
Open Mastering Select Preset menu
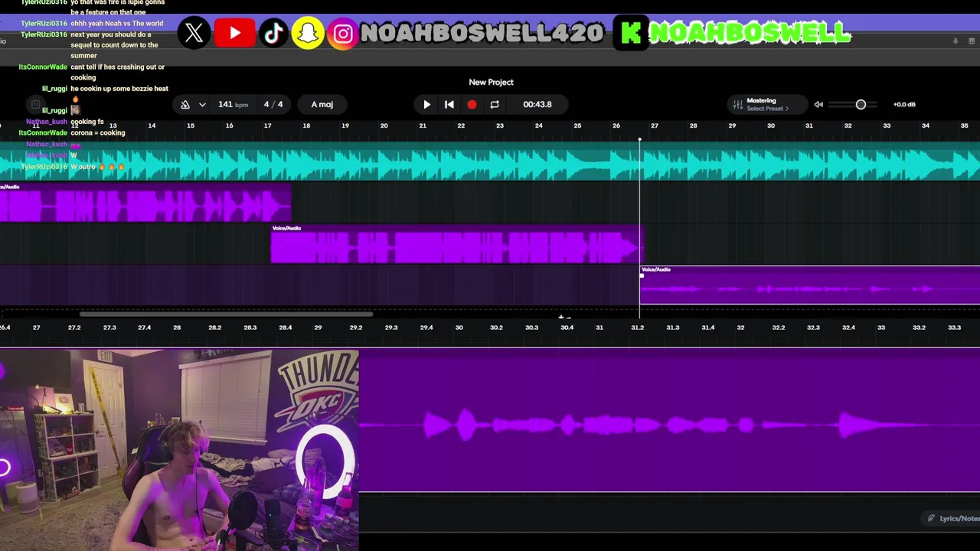[x=767, y=104]
